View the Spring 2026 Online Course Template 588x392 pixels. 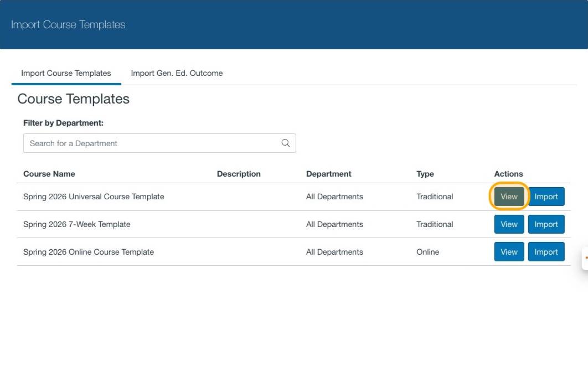click(x=509, y=252)
